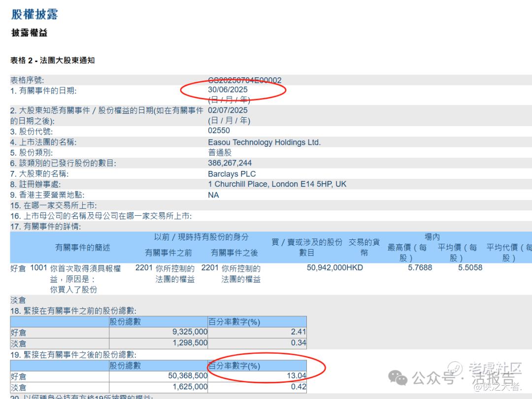Click the 有關事件之後 column header
The height and width of the screenshot is (399, 532).
point(234,253)
